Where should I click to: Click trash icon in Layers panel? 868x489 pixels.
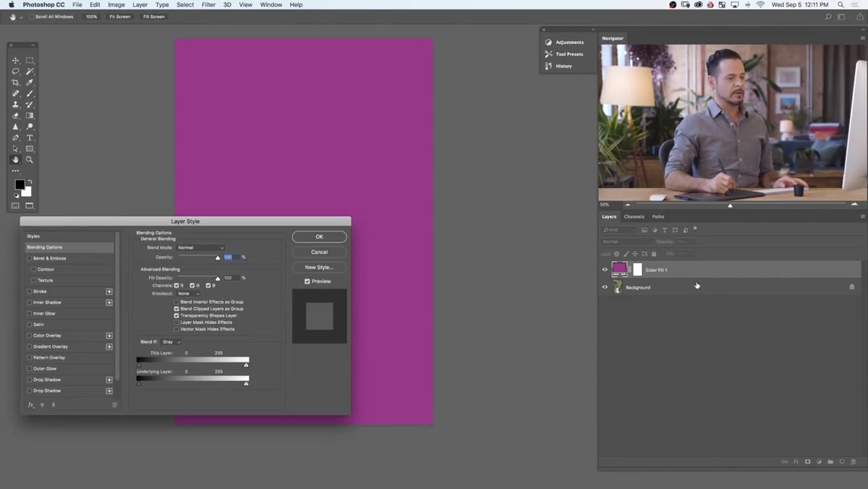click(x=854, y=462)
